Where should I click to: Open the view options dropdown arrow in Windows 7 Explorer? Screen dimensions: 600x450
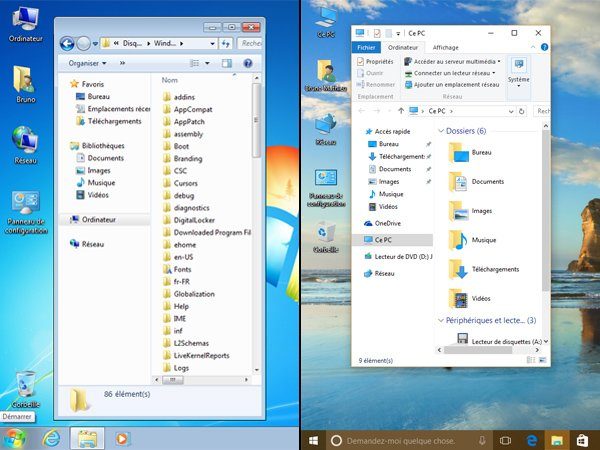(x=207, y=63)
